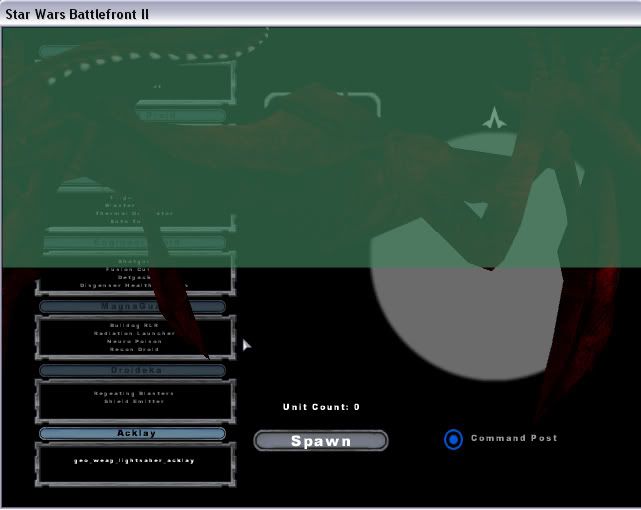Screen dimensions: 641x510
Task: Click the Repeating Blasters weapon entry
Action: (x=134, y=394)
